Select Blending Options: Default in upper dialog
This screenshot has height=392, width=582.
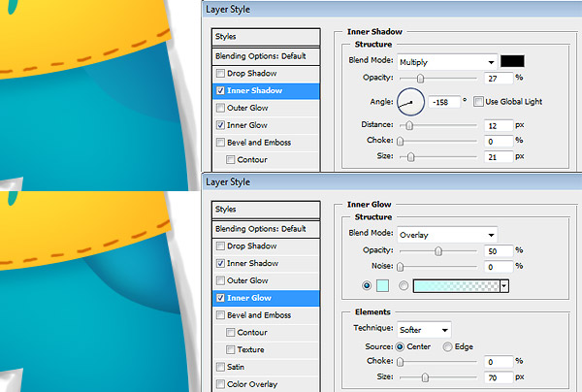coord(266,56)
